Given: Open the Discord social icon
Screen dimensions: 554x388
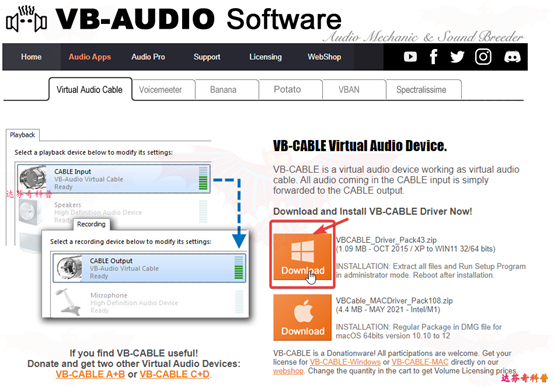Looking at the screenshot, I should tap(512, 57).
